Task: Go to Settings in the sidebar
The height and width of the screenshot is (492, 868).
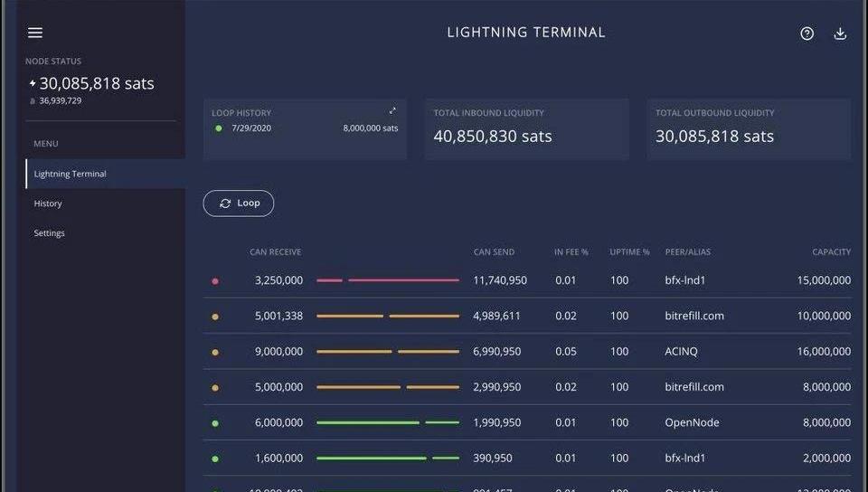Action: 50,233
